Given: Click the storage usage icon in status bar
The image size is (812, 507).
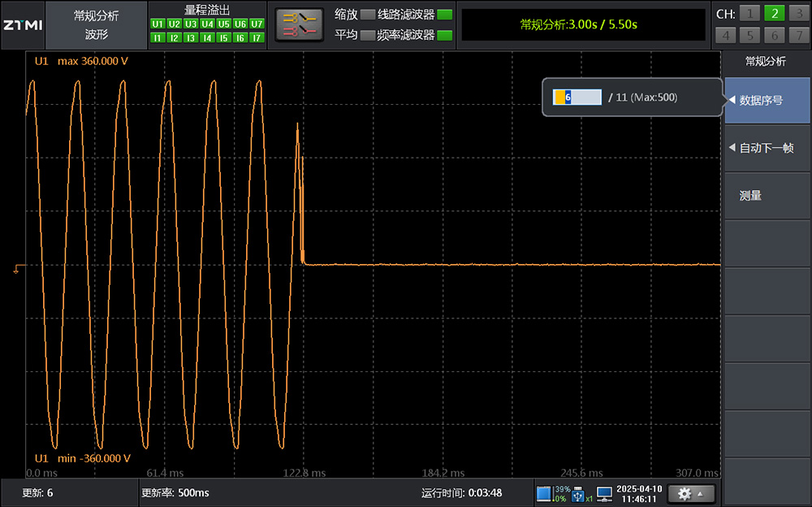Looking at the screenshot, I should pyautogui.click(x=544, y=493).
